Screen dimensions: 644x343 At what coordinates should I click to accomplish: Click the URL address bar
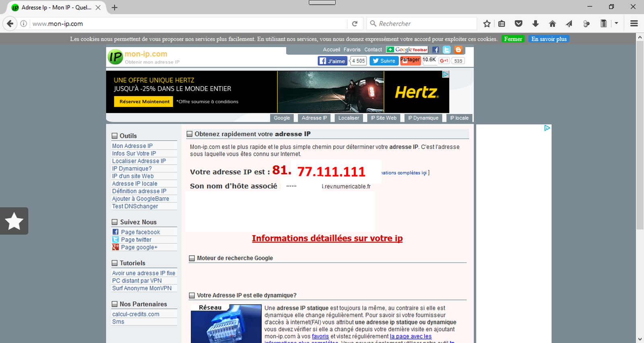tap(189, 24)
